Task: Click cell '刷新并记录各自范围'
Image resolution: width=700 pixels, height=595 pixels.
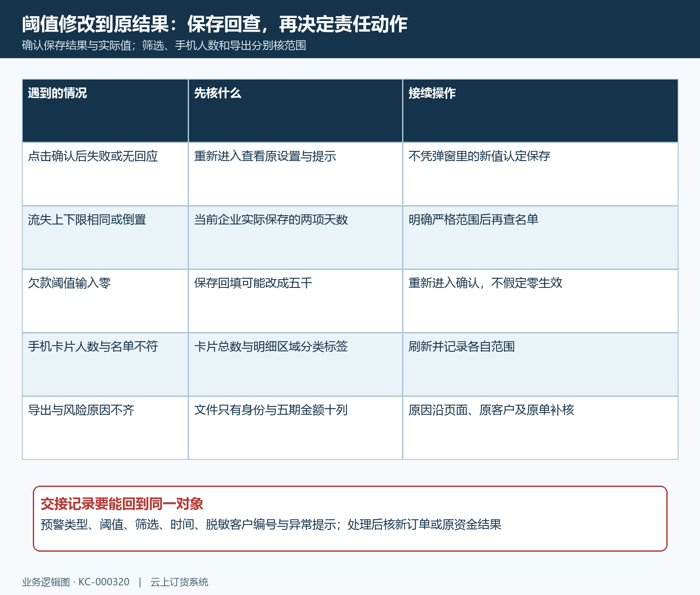Action: coord(540,364)
